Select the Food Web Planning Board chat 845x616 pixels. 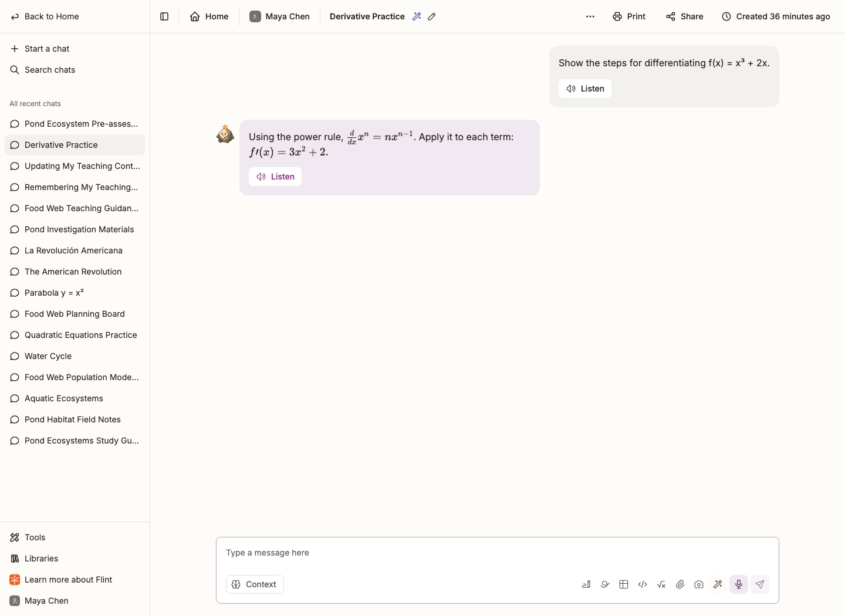coord(75,314)
